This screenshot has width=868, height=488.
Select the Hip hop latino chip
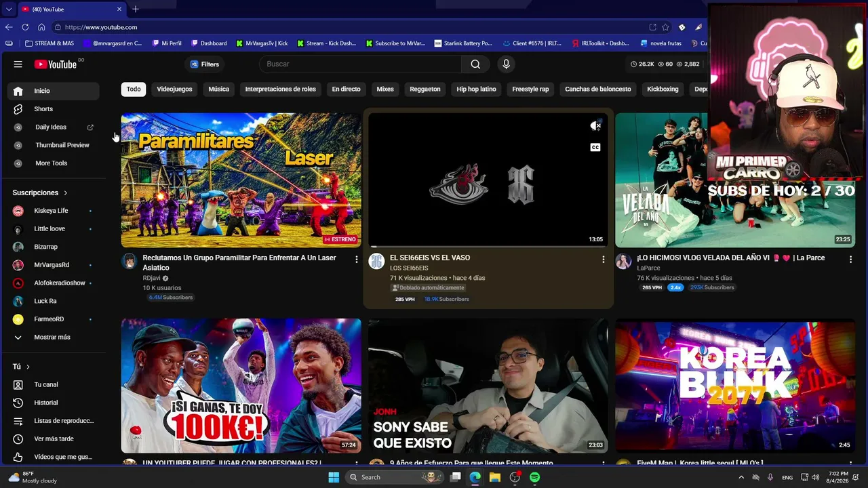coord(476,89)
